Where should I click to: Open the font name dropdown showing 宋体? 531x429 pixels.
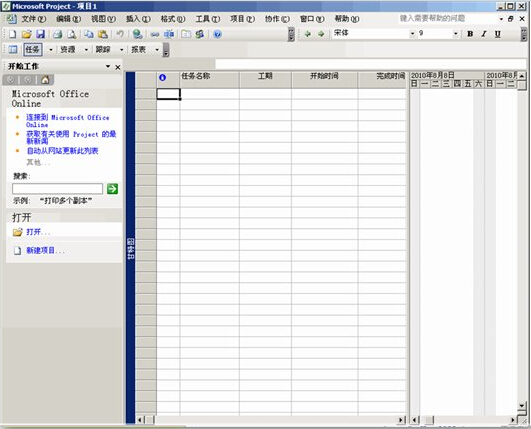(x=412, y=33)
